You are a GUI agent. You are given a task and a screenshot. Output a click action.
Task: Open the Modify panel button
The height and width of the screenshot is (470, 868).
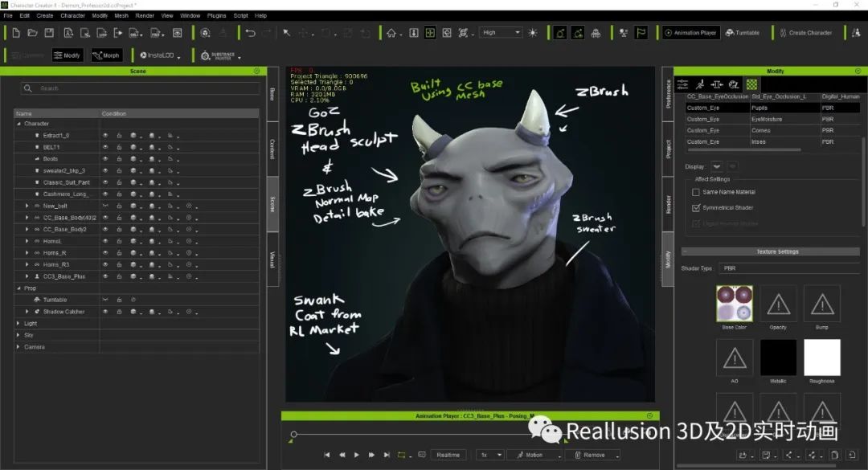point(67,55)
